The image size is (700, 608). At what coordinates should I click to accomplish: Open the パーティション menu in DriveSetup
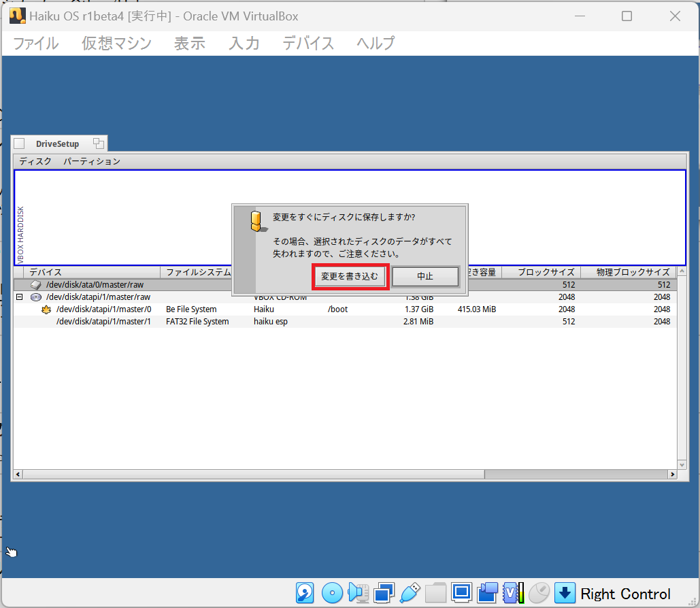click(x=92, y=161)
